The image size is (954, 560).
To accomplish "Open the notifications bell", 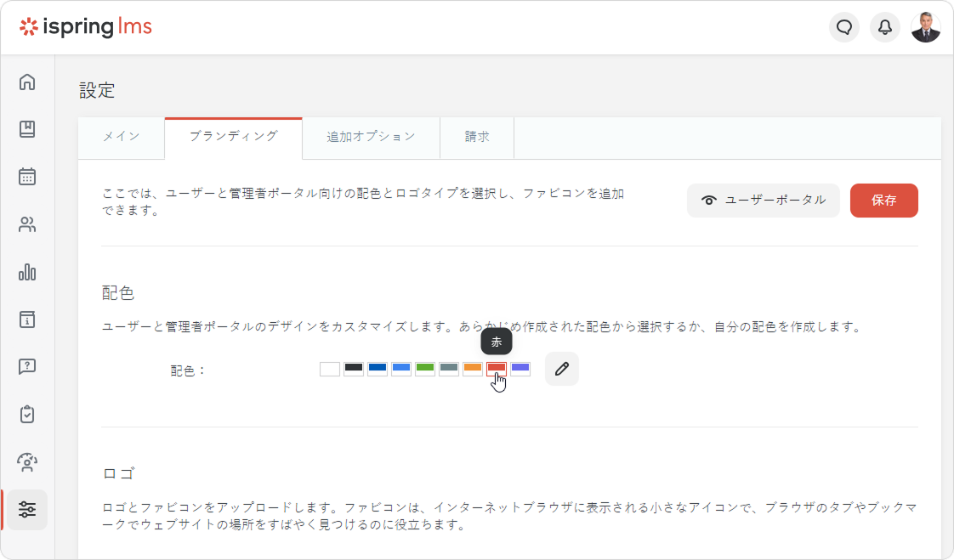I will tap(885, 27).
